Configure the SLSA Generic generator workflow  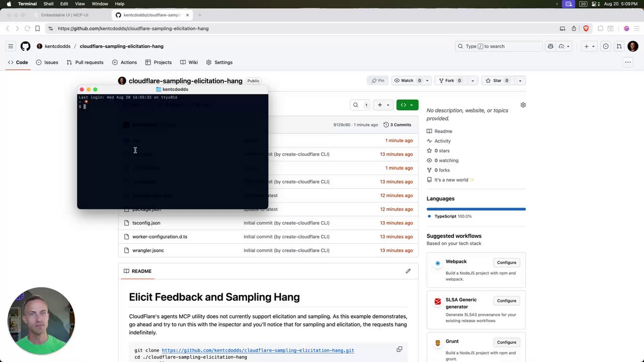point(507,301)
